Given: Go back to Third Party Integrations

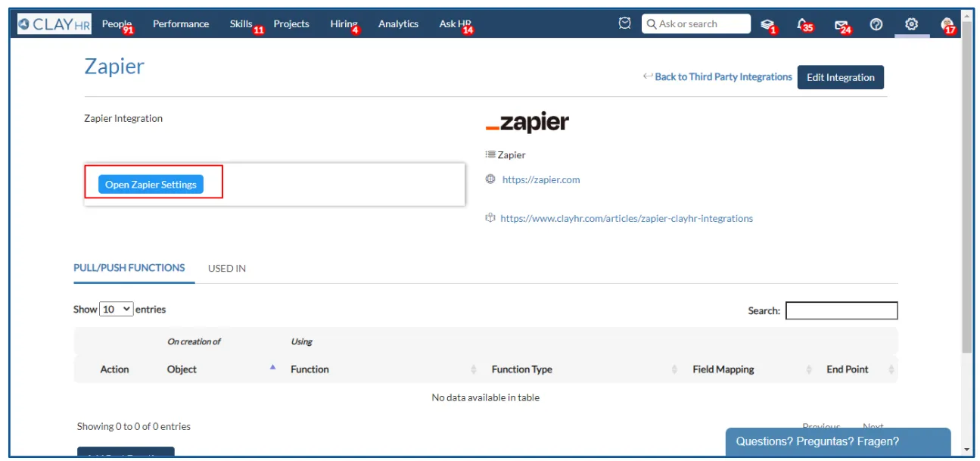Looking at the screenshot, I should pyautogui.click(x=723, y=76).
